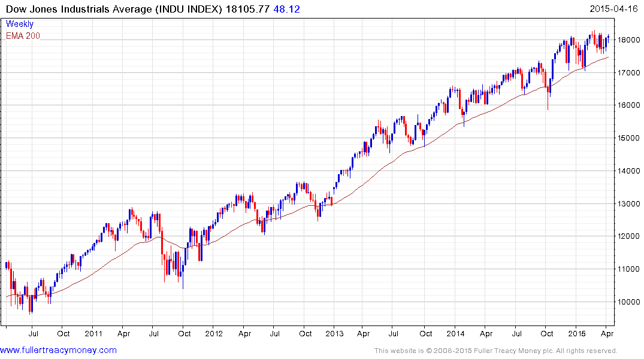
Task: Click the 2012 year axis label
Action: 214,333
